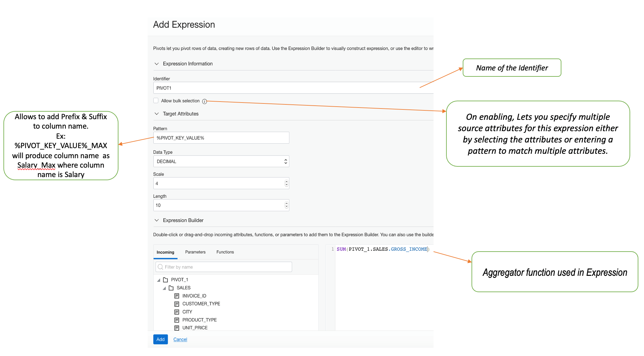The image size is (644, 356).
Task: Click the bulk selection info icon
Action: pos(205,101)
